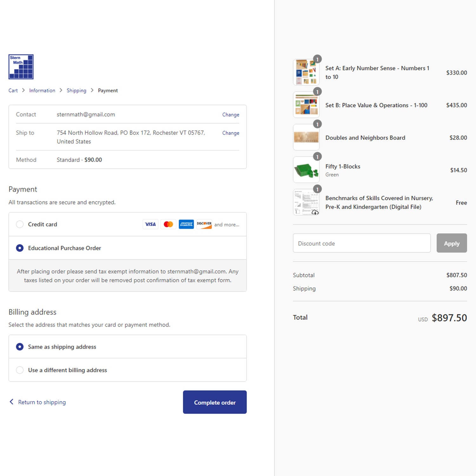
Task: Click the quantity badge on Fifty 1-Blocks thumbnail
Action: 317,157
